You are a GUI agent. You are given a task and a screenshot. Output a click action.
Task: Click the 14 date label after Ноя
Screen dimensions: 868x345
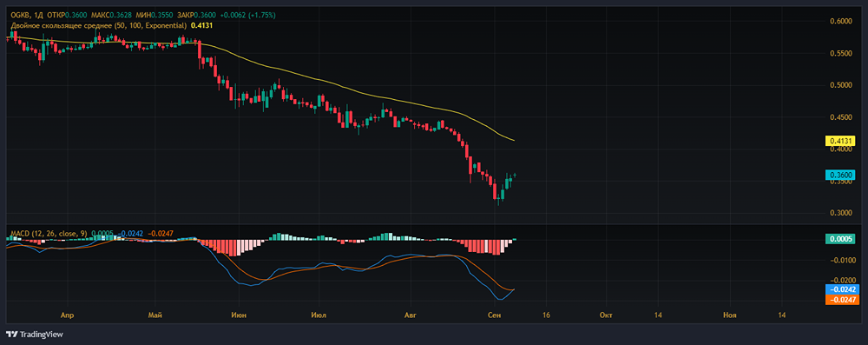pos(782,315)
